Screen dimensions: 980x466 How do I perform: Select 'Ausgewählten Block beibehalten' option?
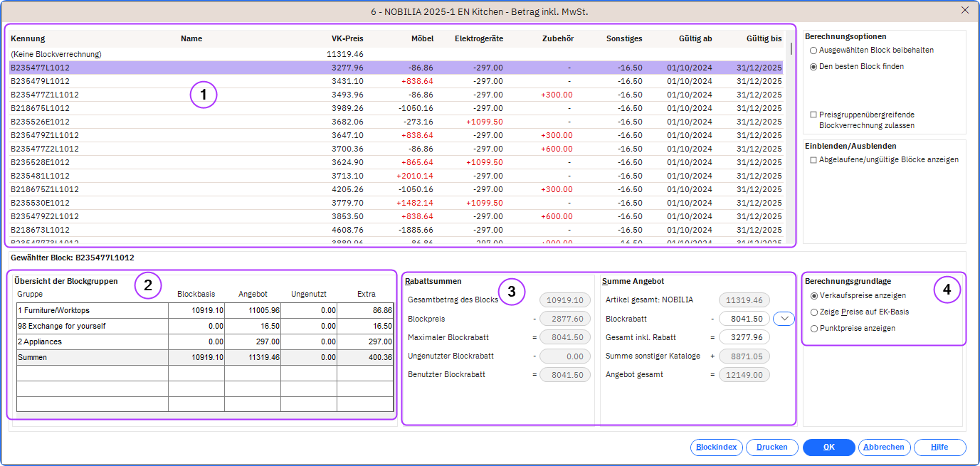click(x=813, y=51)
